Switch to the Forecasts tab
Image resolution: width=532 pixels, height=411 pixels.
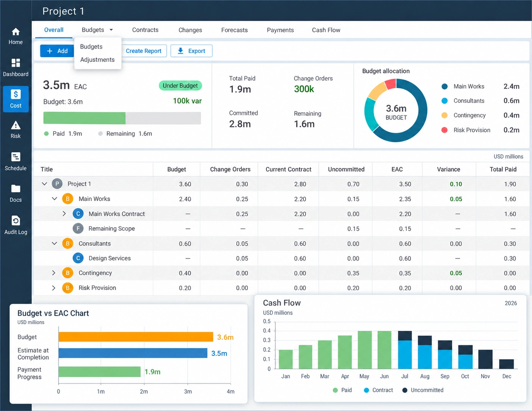pos(234,30)
